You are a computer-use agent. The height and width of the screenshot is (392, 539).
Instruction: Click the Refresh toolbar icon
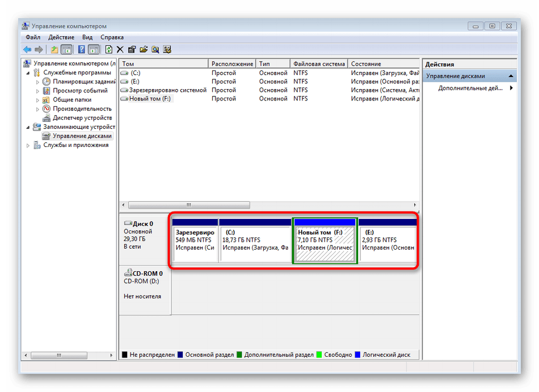coord(108,49)
